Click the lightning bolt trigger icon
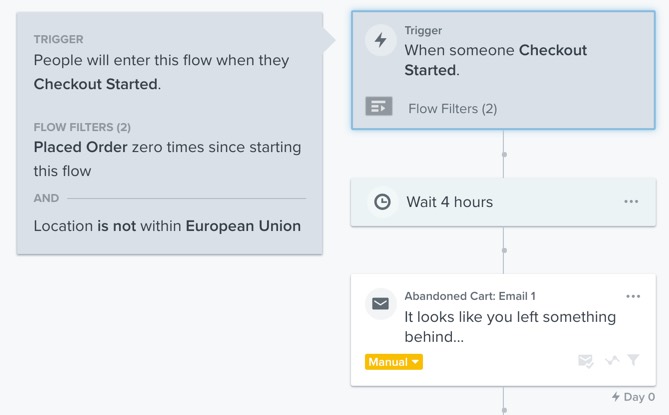669x415 pixels. 380,41
